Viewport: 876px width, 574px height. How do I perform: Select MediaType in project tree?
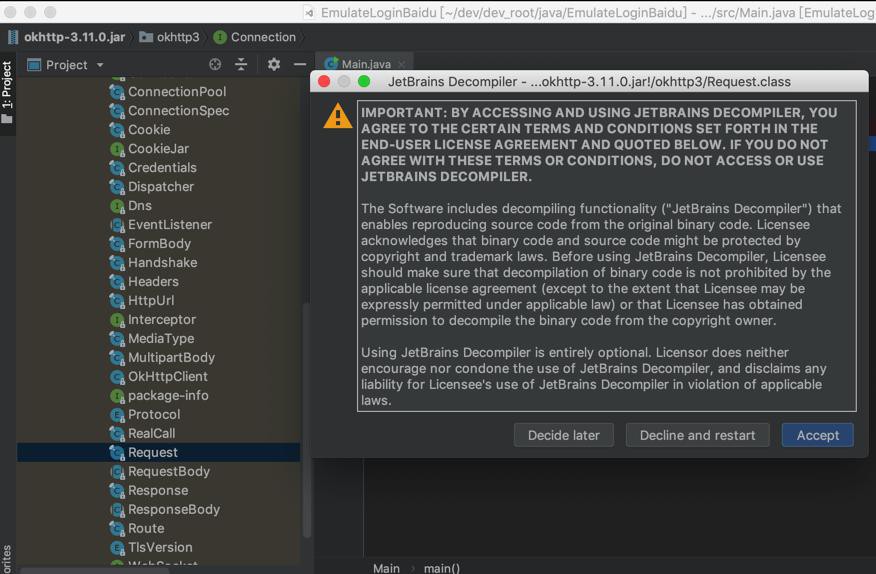click(x=161, y=339)
